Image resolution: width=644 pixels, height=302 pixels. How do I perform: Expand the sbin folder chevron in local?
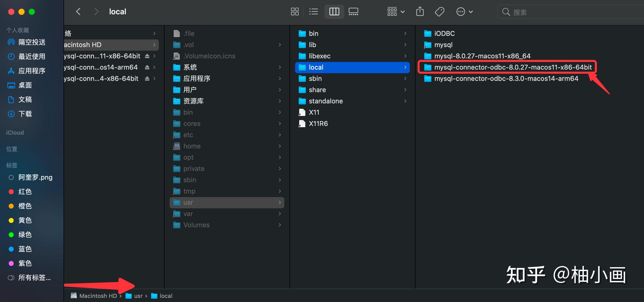pos(406,79)
